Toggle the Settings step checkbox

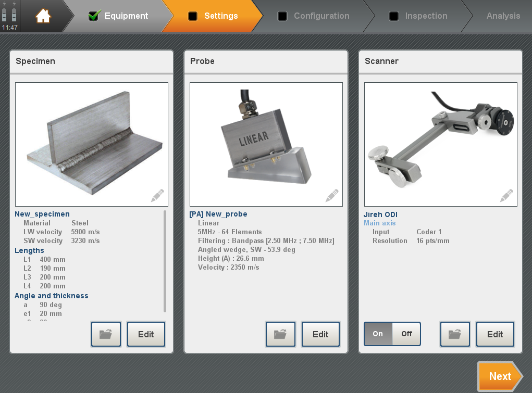coord(193,16)
